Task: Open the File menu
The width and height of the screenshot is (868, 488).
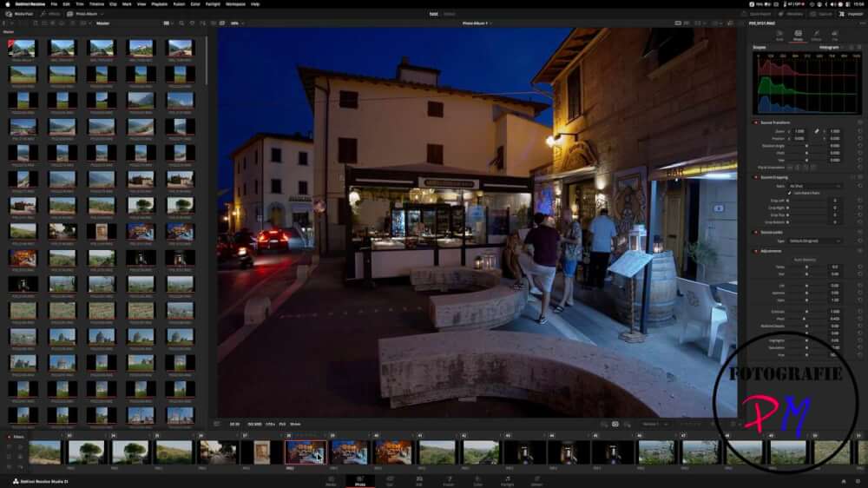Action: pyautogui.click(x=54, y=3)
